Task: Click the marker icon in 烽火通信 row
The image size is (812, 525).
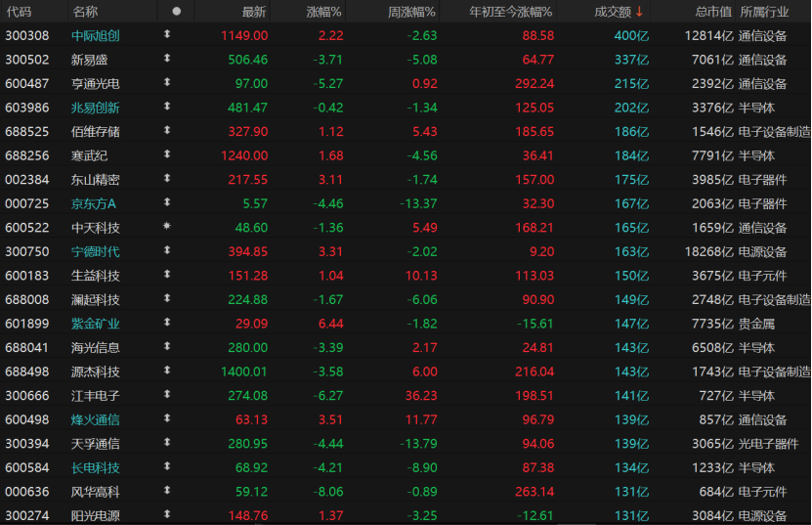Action: click(167, 418)
